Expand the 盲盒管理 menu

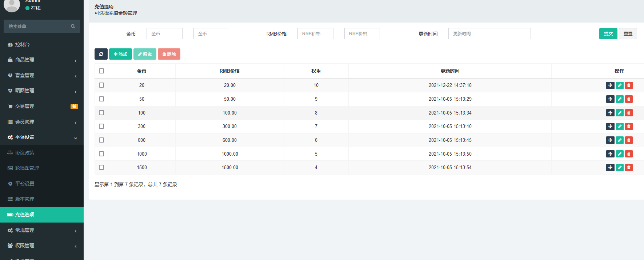point(42,75)
